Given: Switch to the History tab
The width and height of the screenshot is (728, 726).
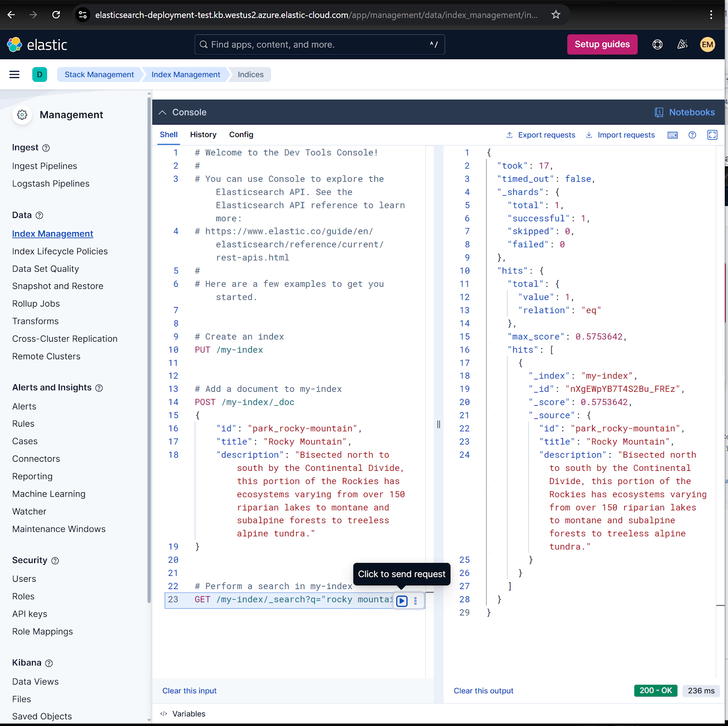Looking at the screenshot, I should tap(203, 135).
